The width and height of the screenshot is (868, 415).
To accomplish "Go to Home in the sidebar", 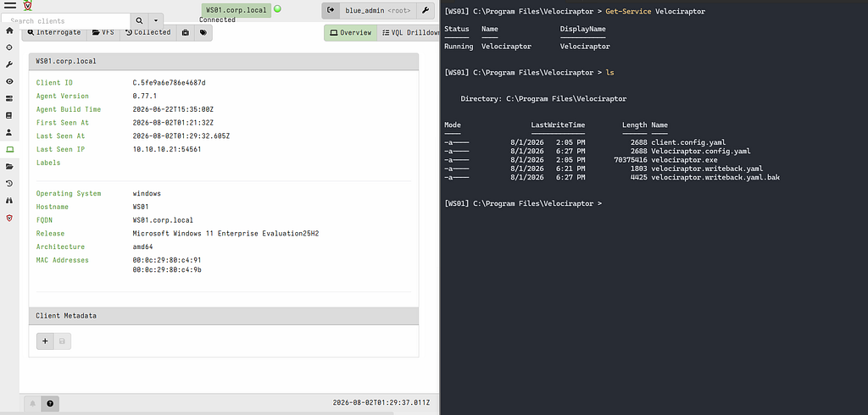I will tap(9, 30).
